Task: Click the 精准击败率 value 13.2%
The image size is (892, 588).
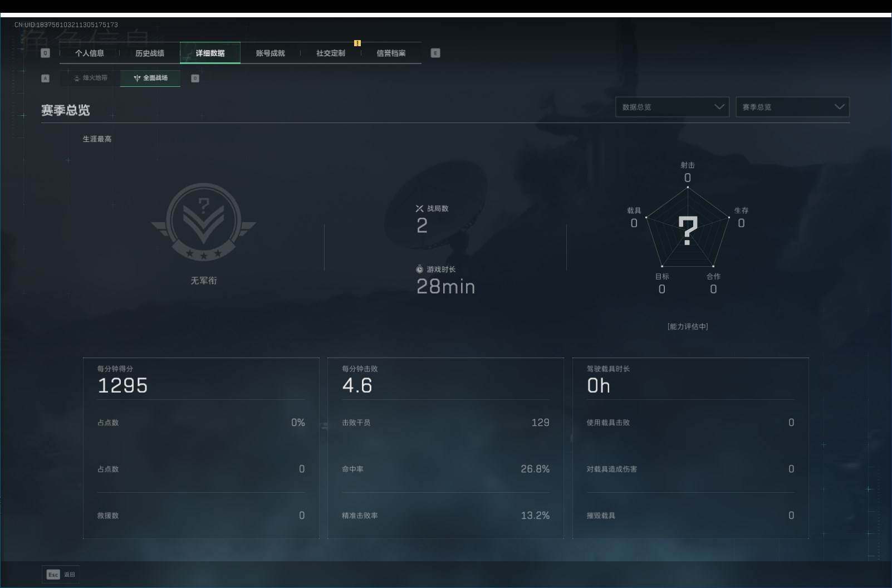Action: point(535,516)
